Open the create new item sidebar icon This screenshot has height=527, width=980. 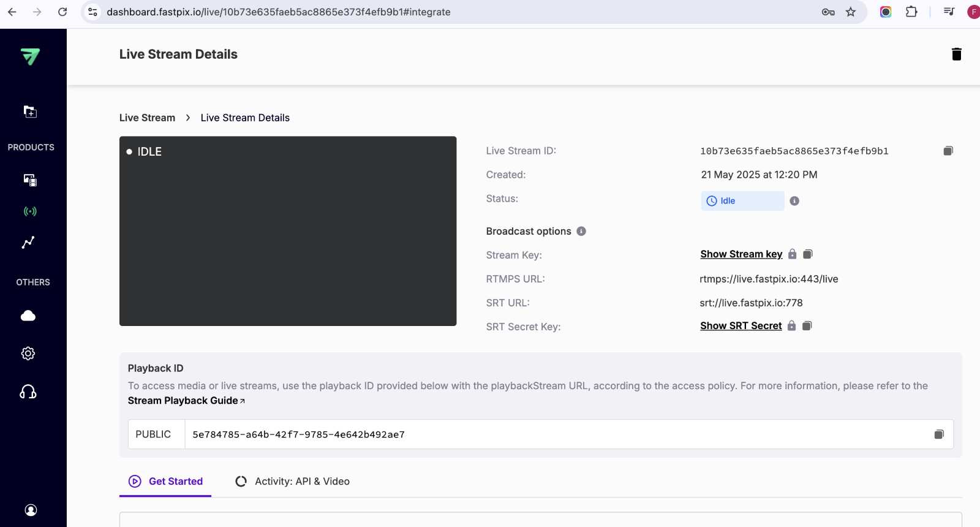click(x=30, y=112)
